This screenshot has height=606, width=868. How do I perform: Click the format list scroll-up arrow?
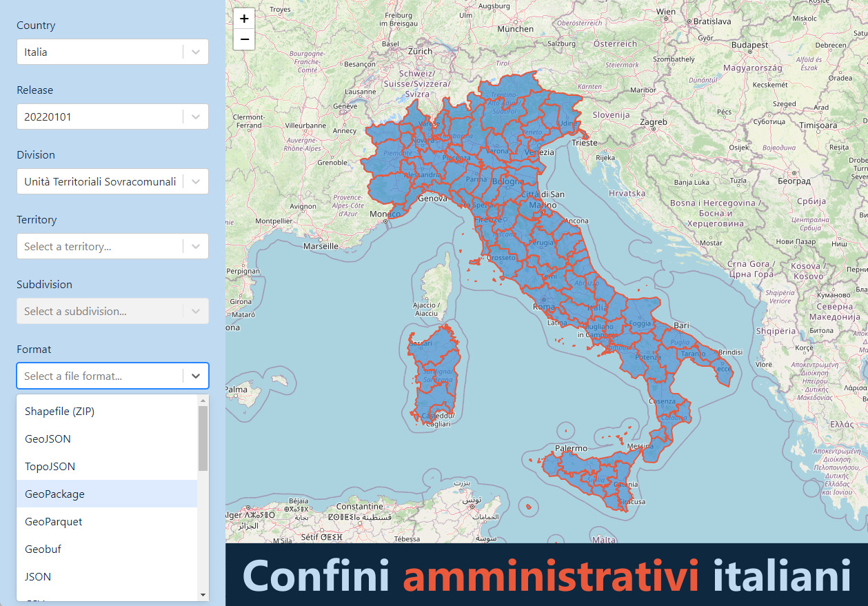coord(203,401)
